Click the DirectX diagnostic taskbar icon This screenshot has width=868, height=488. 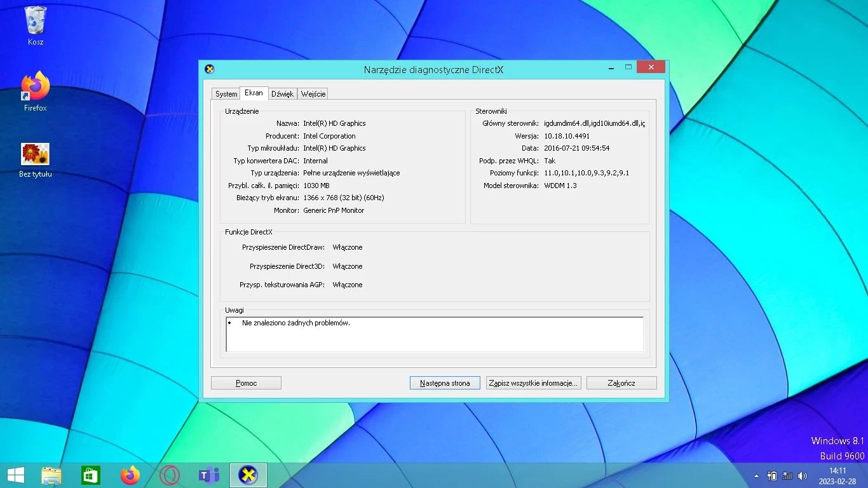248,475
